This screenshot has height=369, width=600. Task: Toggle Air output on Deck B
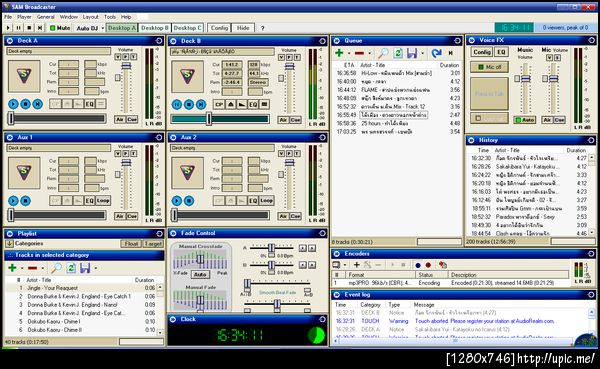283,120
